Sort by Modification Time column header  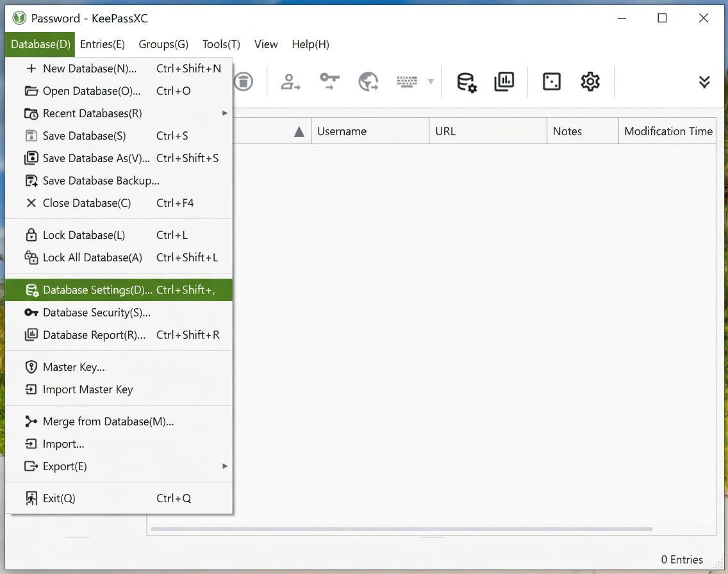[667, 131]
